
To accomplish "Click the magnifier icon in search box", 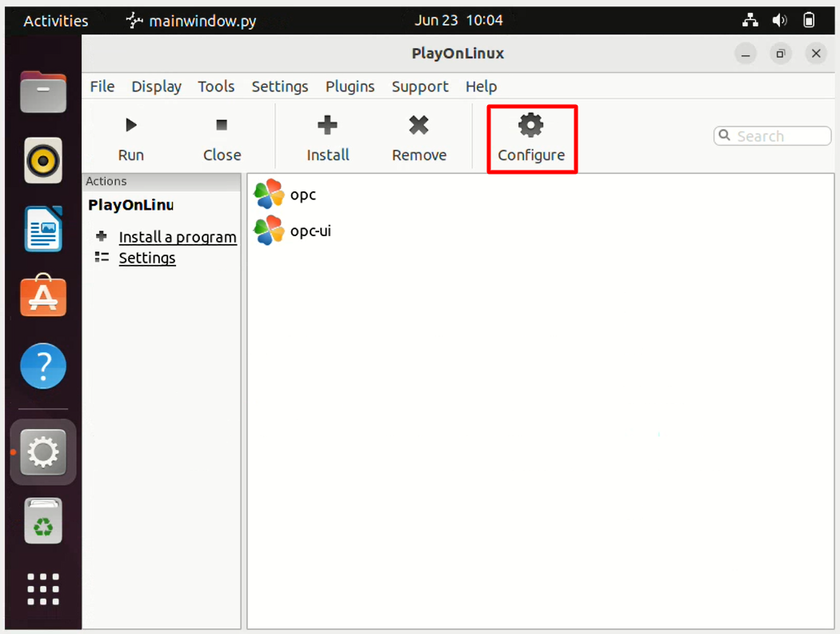I will tap(724, 135).
